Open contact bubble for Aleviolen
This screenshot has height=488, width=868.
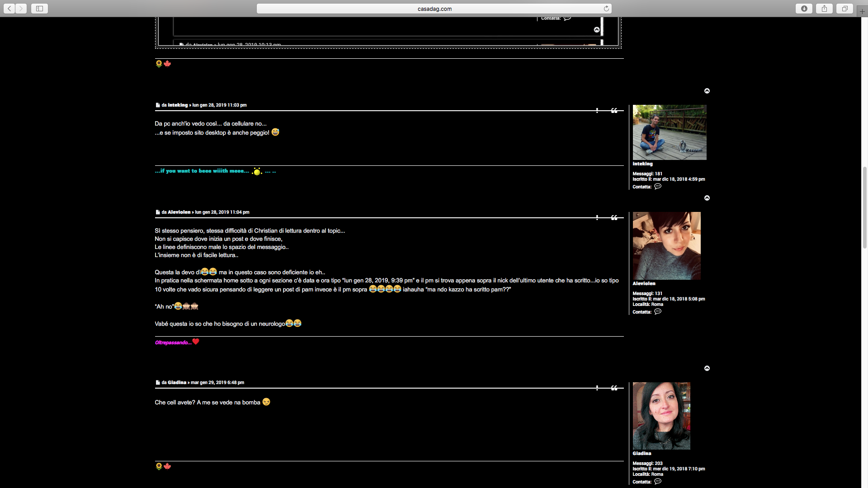click(x=658, y=312)
